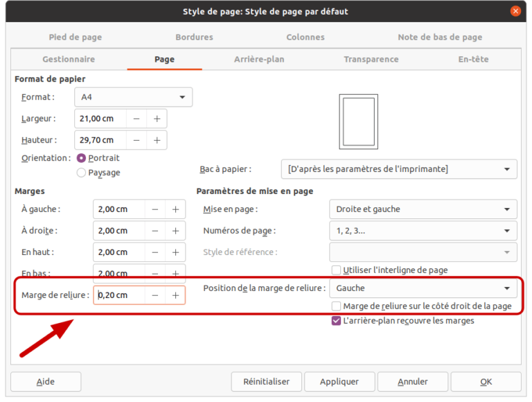Decrease Largeur with minus button

click(x=136, y=119)
